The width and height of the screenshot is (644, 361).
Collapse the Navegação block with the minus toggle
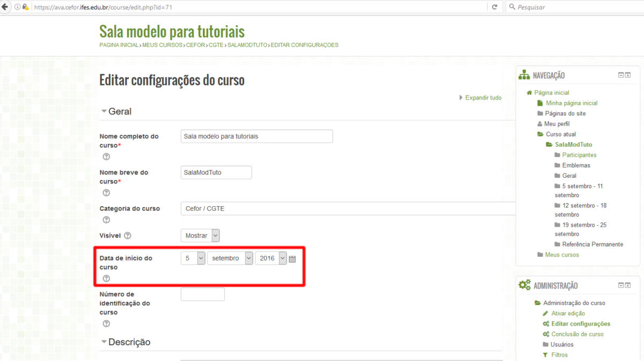[621, 75]
